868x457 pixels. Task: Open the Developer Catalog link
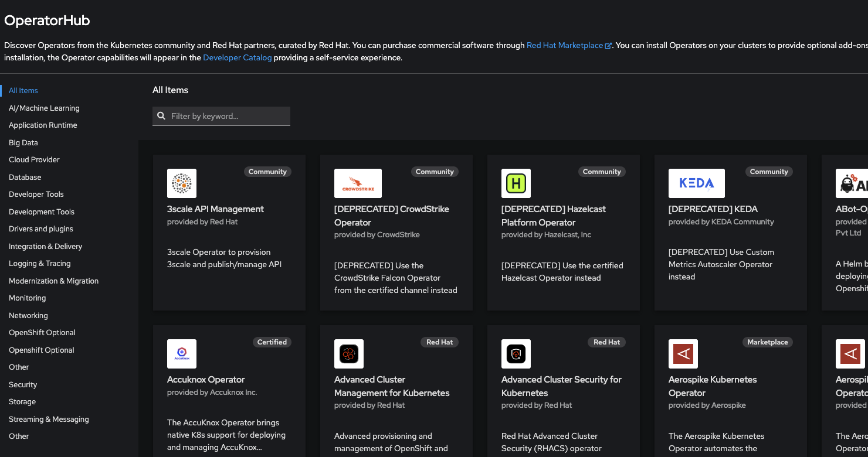click(238, 57)
